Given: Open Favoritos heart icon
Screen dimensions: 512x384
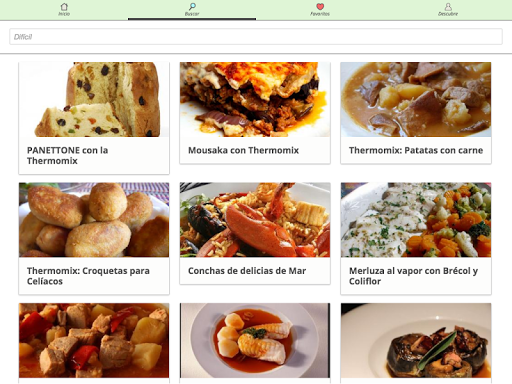Looking at the screenshot, I should point(320,6).
